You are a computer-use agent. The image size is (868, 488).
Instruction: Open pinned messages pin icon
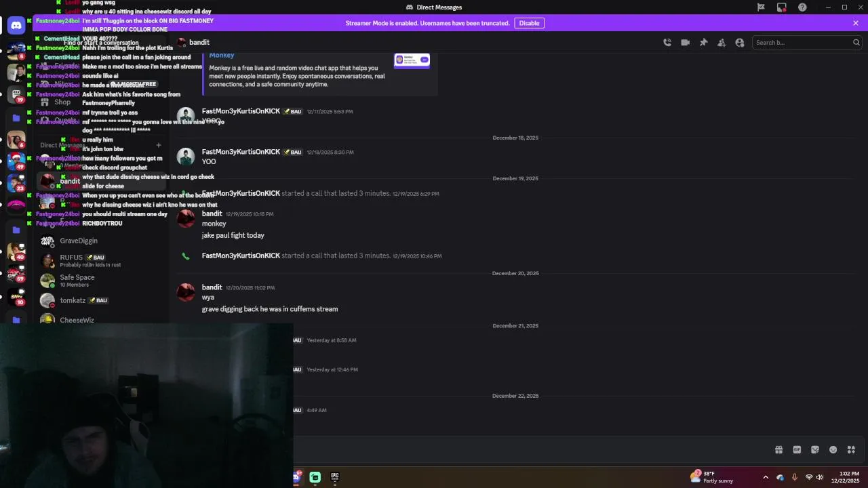[703, 42]
